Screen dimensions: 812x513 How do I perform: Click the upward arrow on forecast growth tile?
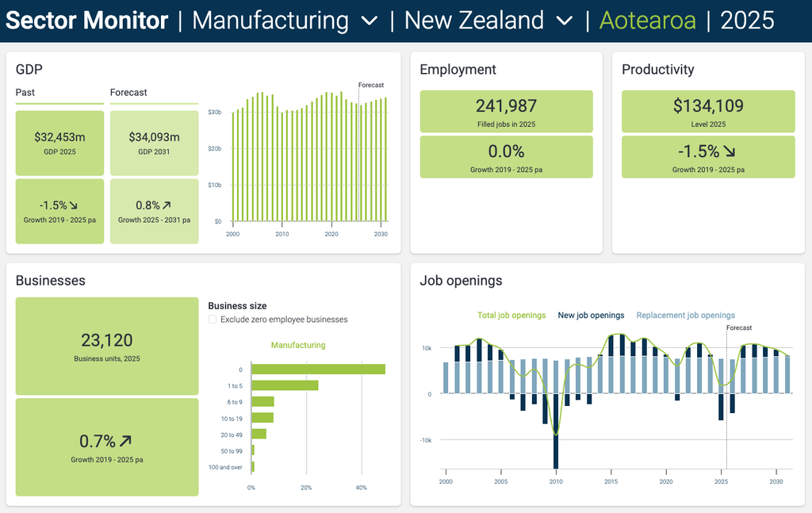[167, 205]
